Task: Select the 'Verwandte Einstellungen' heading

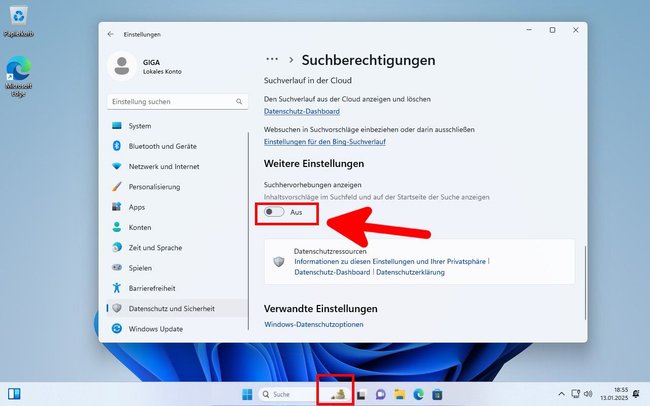Action: pyautogui.click(x=320, y=309)
